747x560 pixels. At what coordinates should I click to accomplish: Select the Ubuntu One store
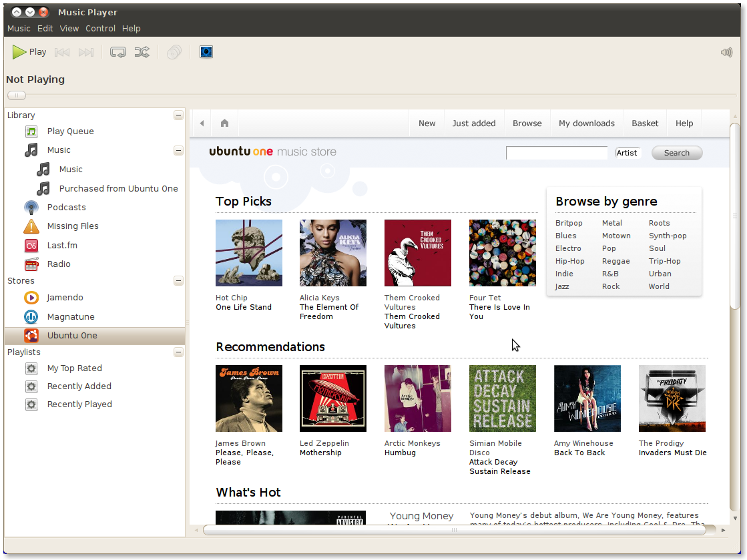[94, 335]
